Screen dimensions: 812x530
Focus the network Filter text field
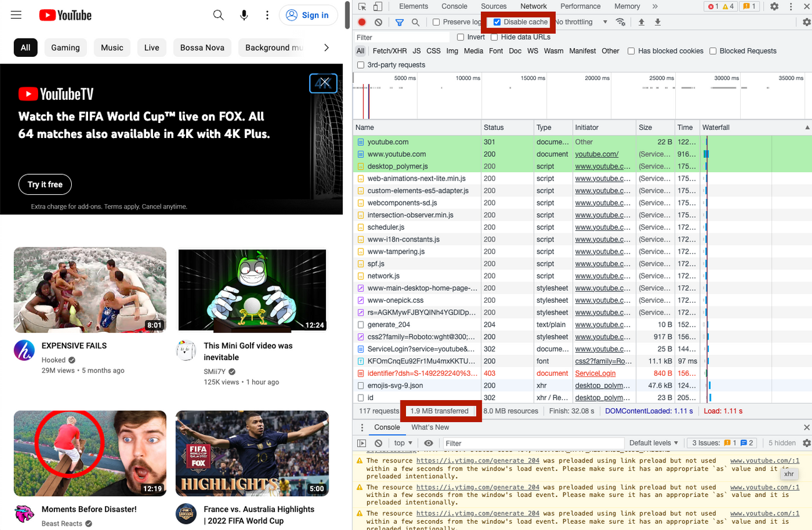[x=402, y=37]
